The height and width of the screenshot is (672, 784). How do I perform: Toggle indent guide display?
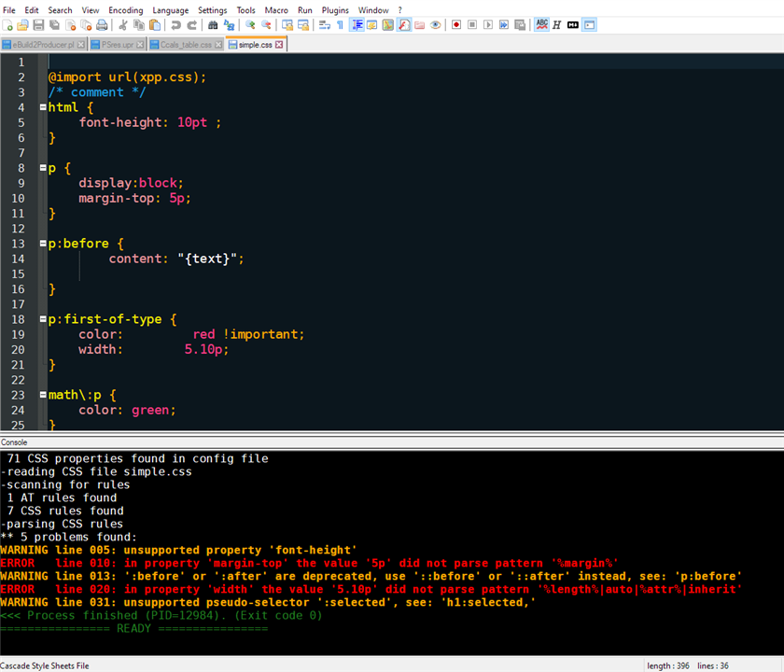(357, 25)
